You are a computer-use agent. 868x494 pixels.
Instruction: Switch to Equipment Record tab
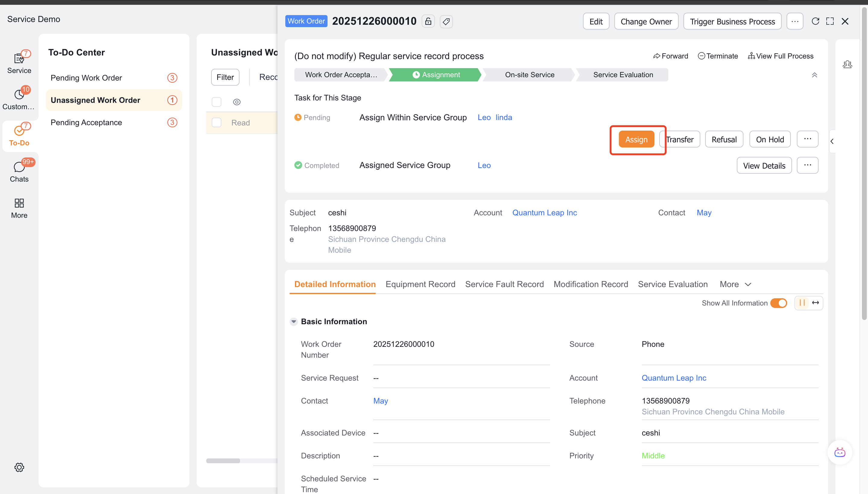coord(420,284)
